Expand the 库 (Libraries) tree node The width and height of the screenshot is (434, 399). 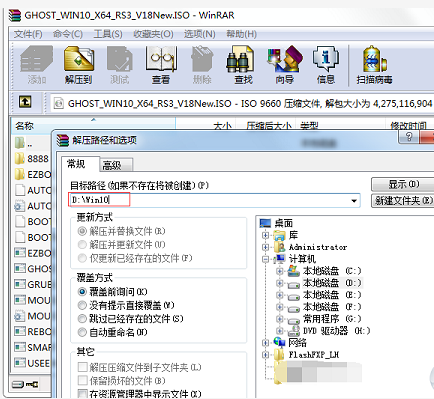[266, 235]
